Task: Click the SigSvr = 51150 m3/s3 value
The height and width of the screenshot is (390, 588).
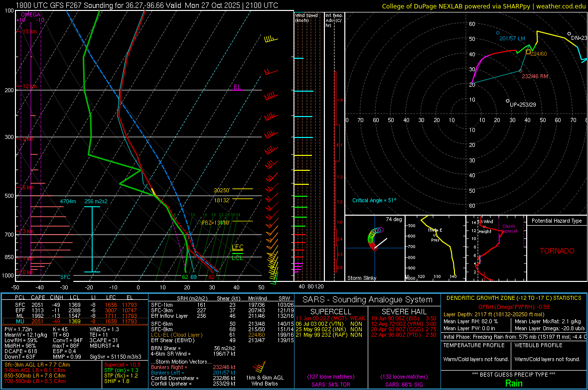Action: click(x=116, y=357)
